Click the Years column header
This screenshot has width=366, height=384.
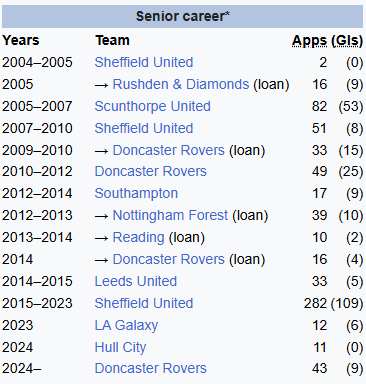(21, 40)
